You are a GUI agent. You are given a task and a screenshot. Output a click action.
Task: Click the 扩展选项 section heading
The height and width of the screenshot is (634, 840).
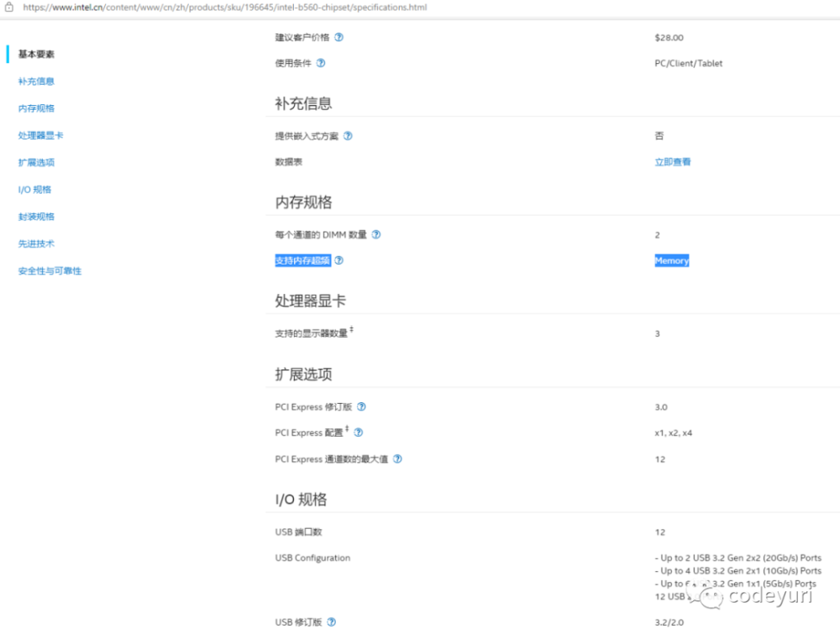304,375
